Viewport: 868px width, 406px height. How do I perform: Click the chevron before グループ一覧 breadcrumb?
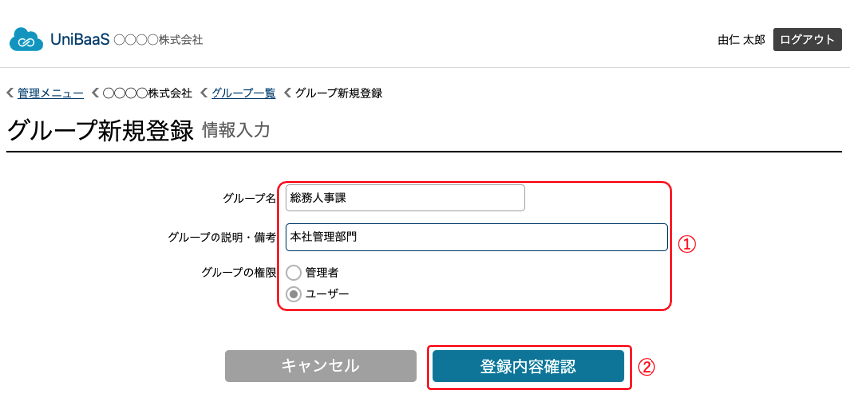tap(204, 93)
